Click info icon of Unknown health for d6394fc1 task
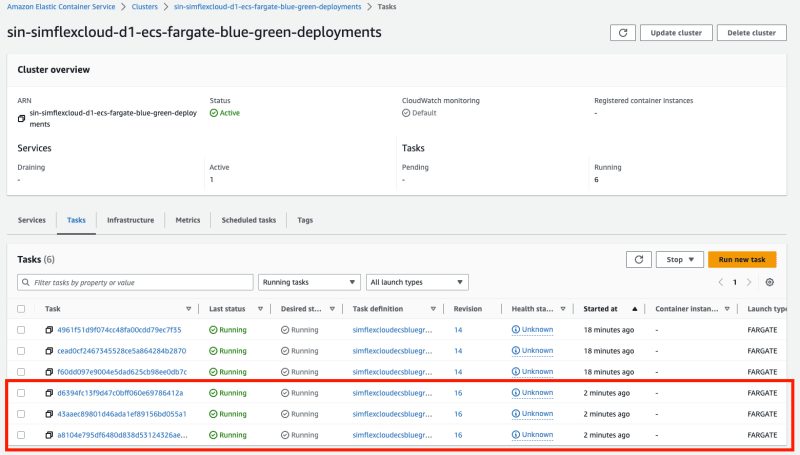This screenshot has height=455, width=800. click(x=516, y=393)
